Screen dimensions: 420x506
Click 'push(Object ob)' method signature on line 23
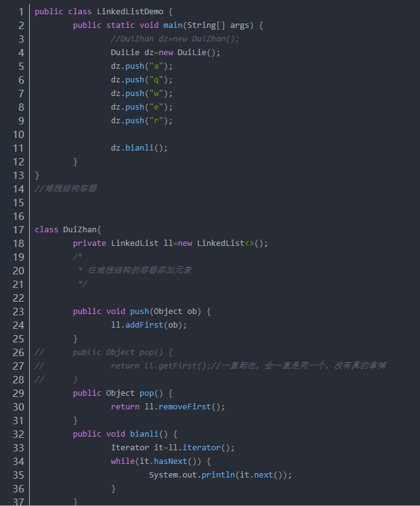click(165, 312)
